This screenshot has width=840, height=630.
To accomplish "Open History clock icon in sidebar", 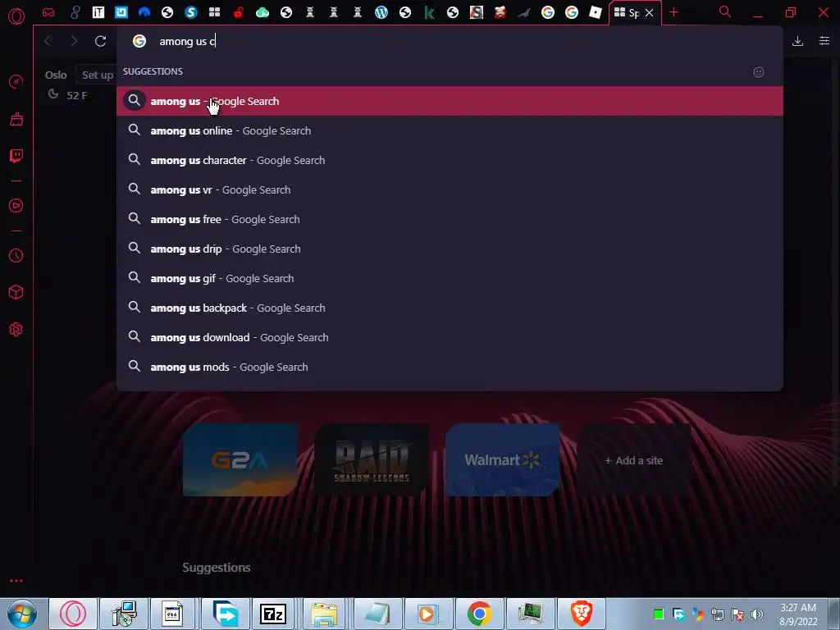I will click(x=16, y=256).
